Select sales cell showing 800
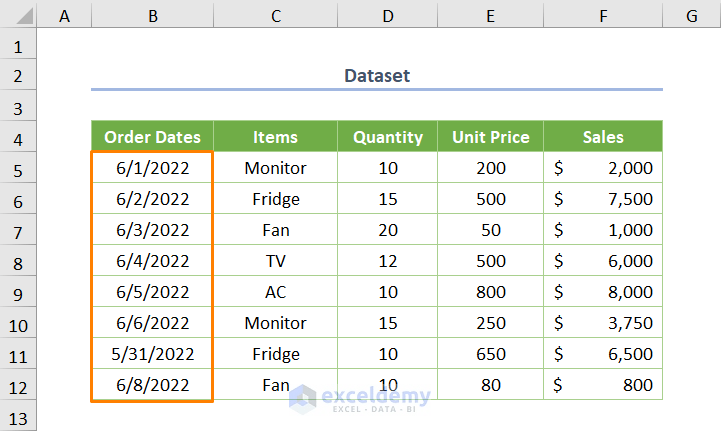Viewport: 721px width, 431px height. [603, 384]
